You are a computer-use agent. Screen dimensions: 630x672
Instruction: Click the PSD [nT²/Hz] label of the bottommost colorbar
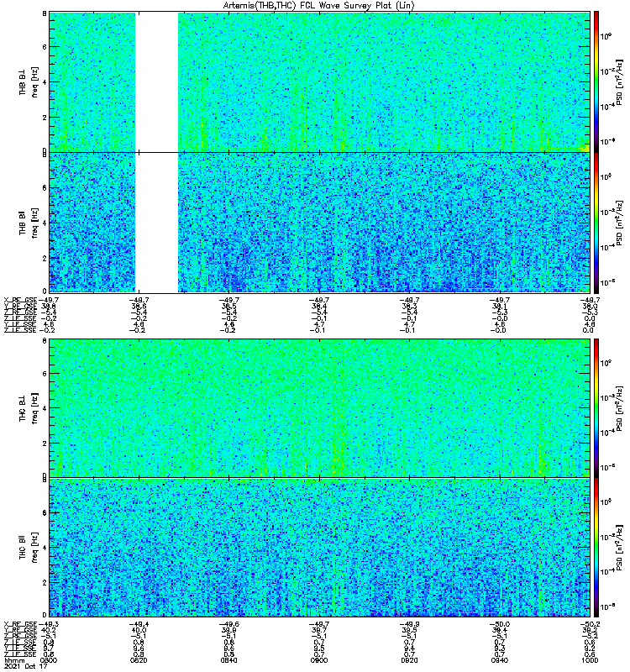tap(619, 548)
